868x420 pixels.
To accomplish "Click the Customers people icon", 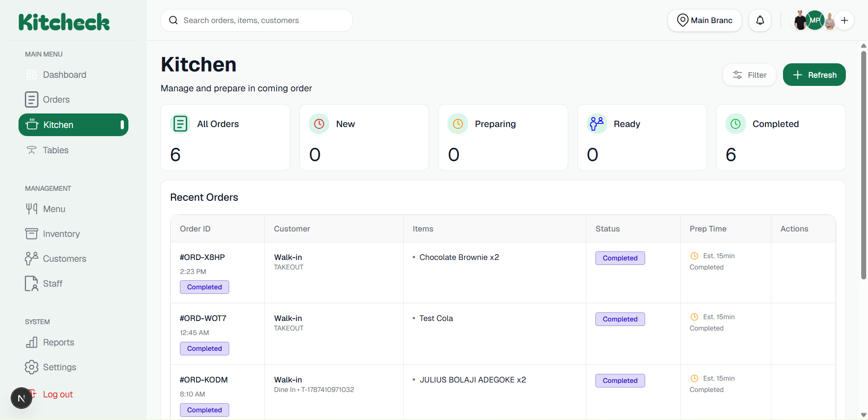I will click(x=32, y=259).
